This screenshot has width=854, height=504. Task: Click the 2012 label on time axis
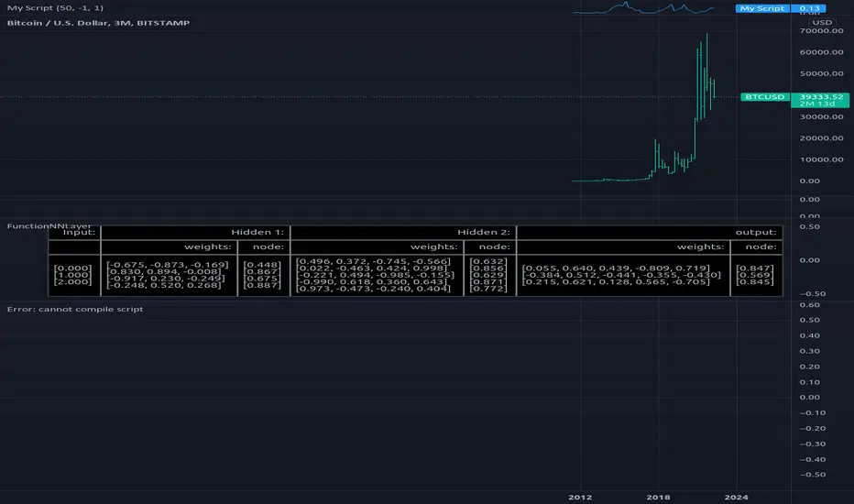pyautogui.click(x=578, y=496)
